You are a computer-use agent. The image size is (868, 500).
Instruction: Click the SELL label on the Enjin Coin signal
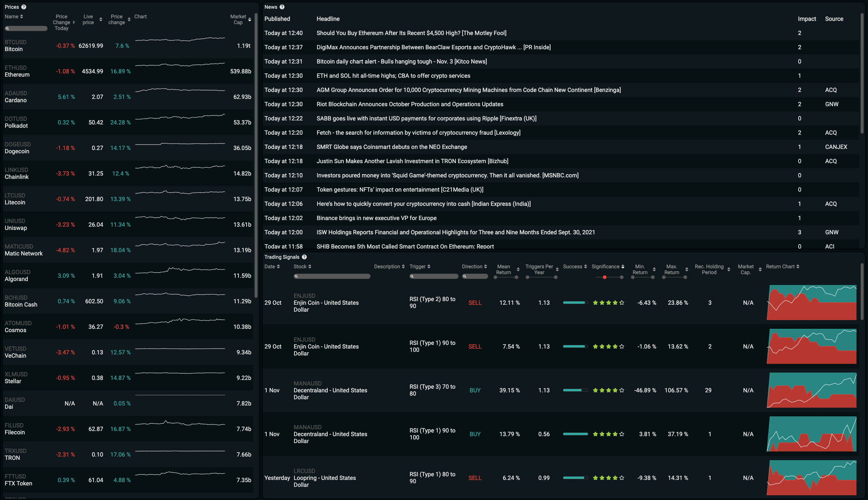click(475, 302)
